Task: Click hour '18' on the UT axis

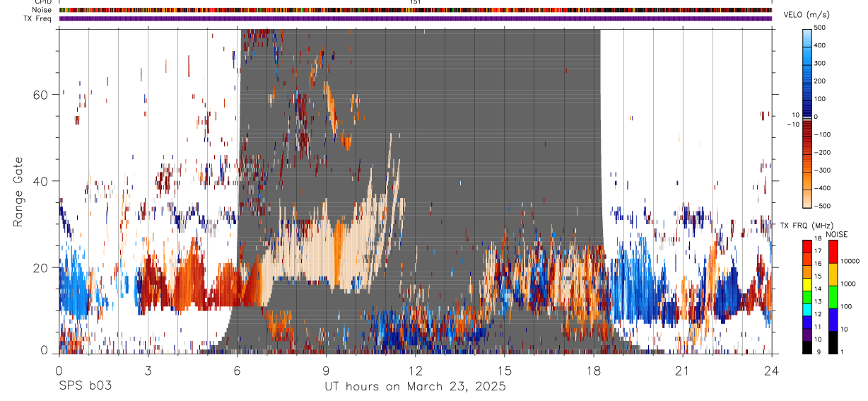Action: (x=593, y=370)
